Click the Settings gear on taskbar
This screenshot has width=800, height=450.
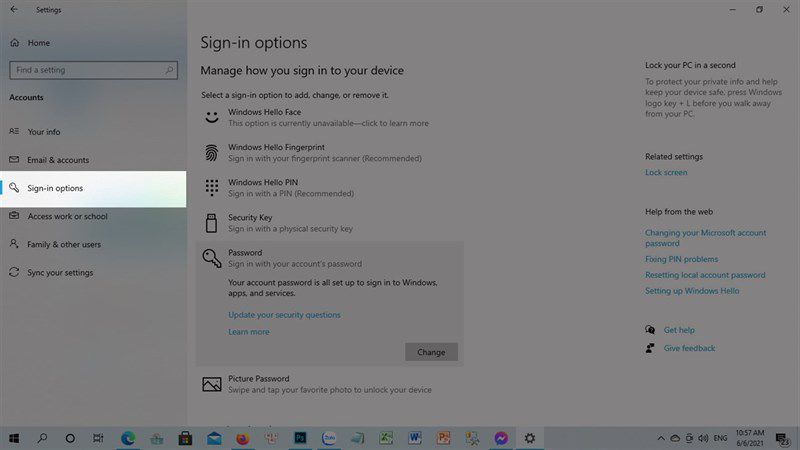pyautogui.click(x=530, y=438)
